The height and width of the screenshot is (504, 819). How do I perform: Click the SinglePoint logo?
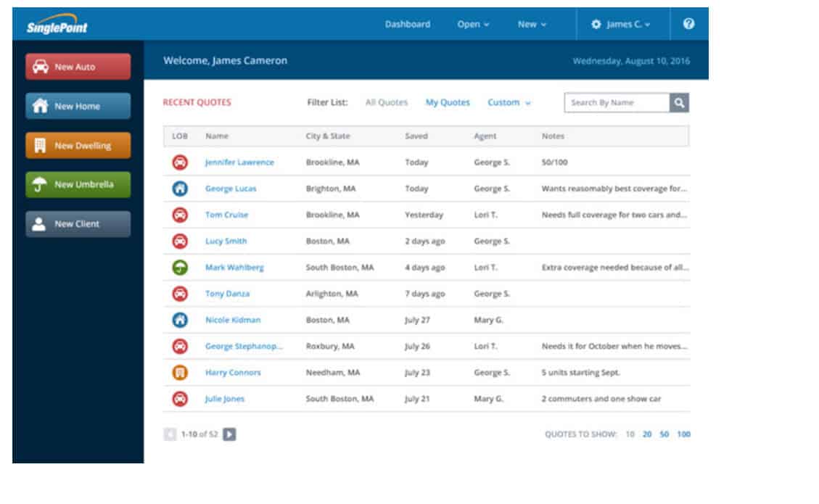pyautogui.click(x=57, y=25)
